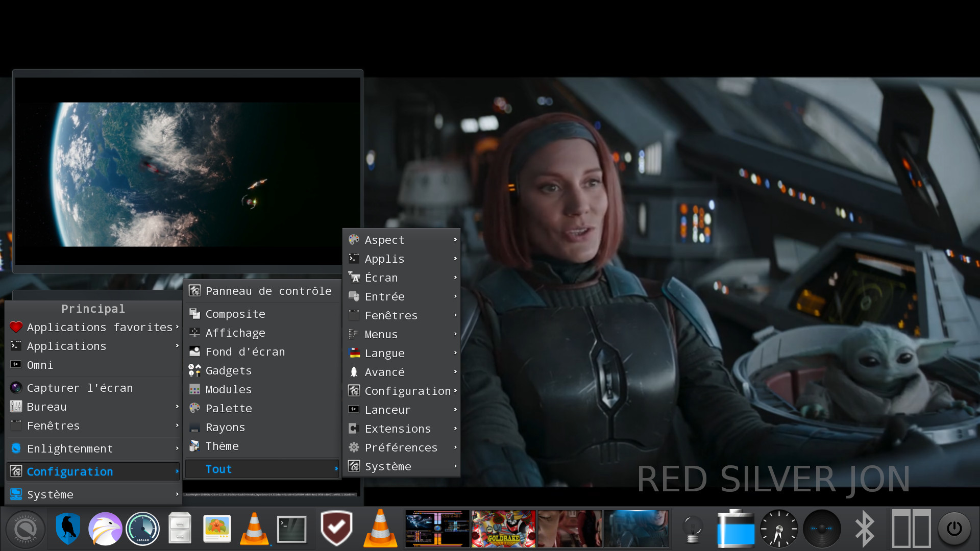
Task: Click the two-pane pager gadget
Action: (x=911, y=529)
